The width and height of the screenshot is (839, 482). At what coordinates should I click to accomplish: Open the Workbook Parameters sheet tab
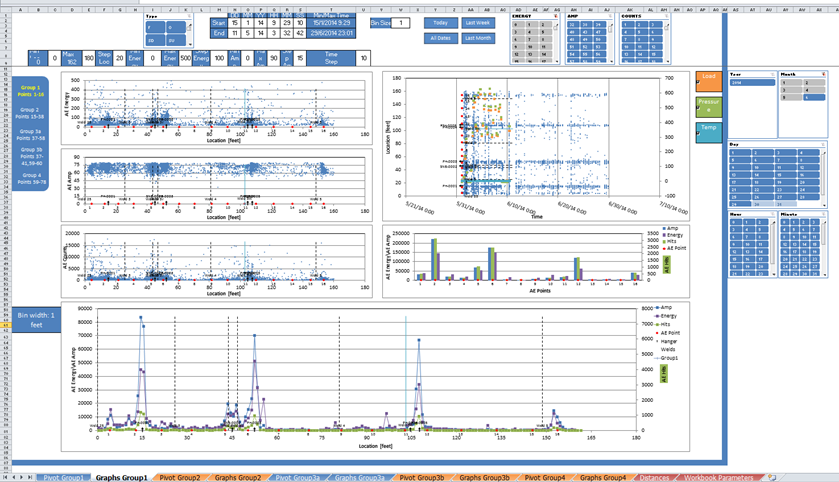tap(718, 478)
